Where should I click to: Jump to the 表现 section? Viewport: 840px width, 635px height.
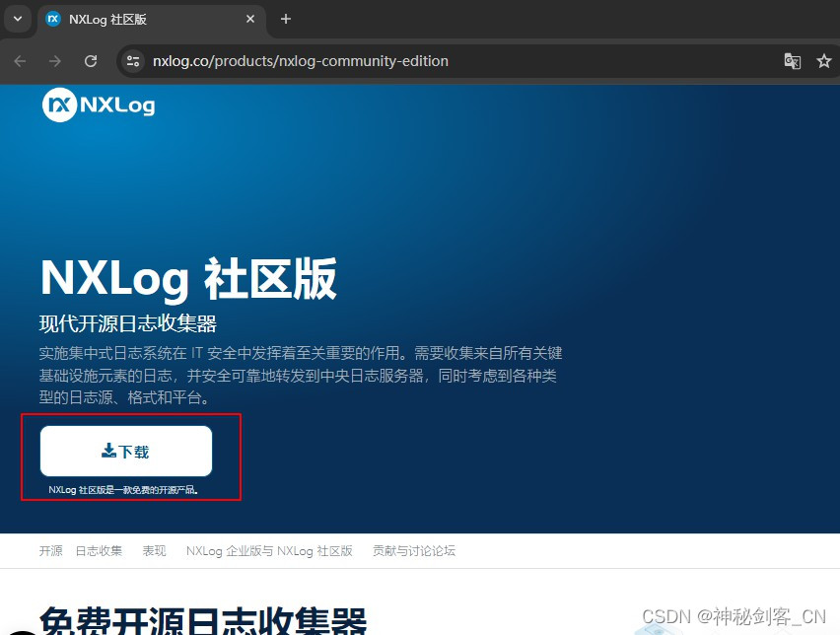tap(154, 551)
